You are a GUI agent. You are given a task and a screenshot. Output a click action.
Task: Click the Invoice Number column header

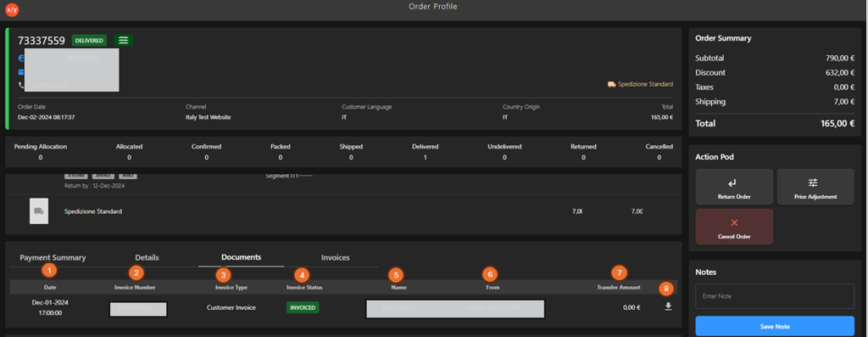[135, 287]
